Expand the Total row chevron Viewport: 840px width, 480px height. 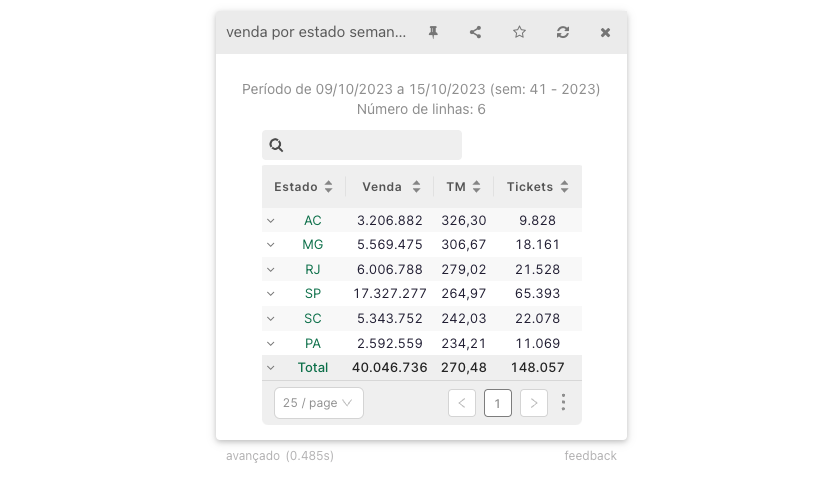(270, 368)
